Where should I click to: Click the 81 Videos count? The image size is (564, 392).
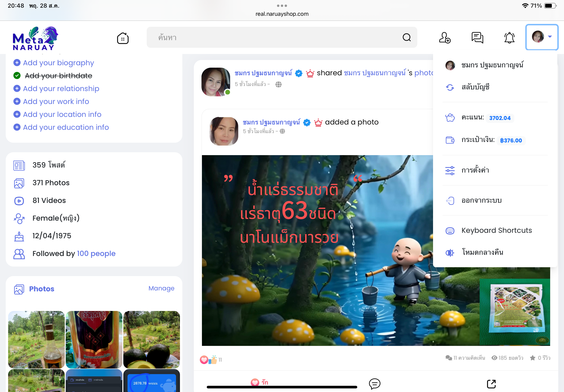click(x=49, y=200)
